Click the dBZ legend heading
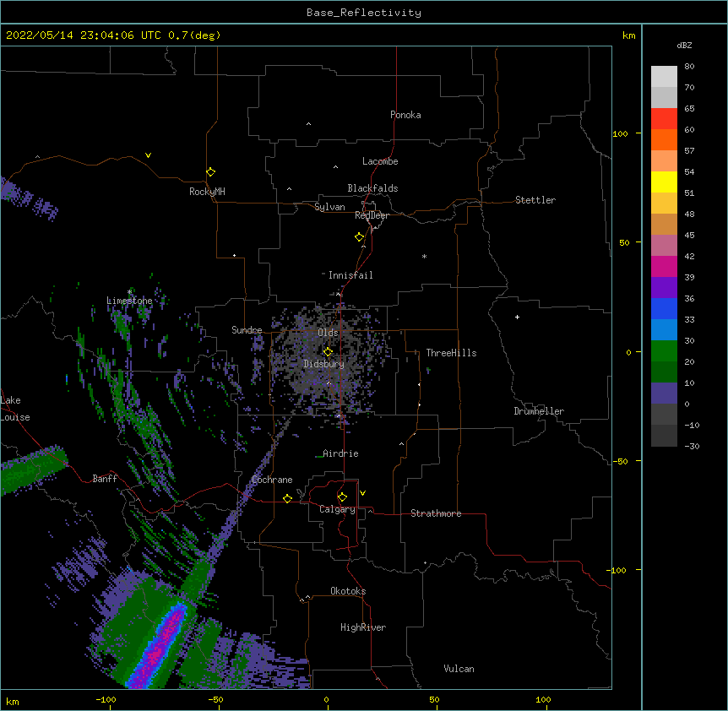Image resolution: width=728 pixels, height=711 pixels. 684,45
